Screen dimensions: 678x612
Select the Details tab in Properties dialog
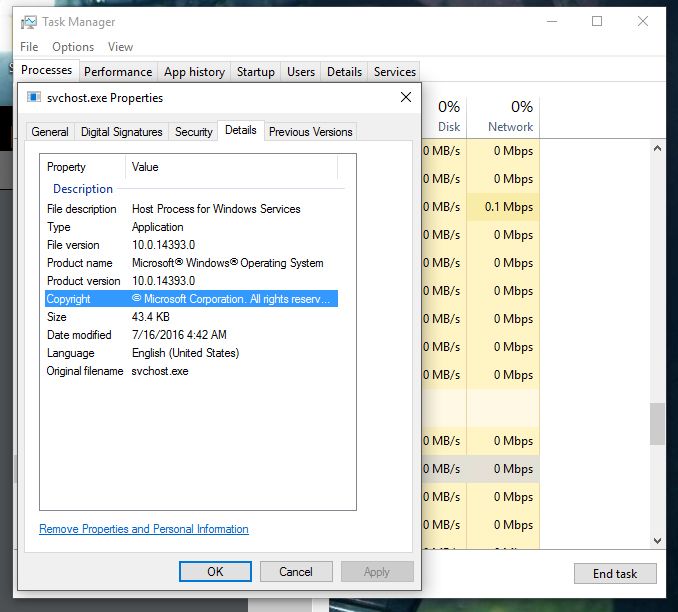pos(240,130)
